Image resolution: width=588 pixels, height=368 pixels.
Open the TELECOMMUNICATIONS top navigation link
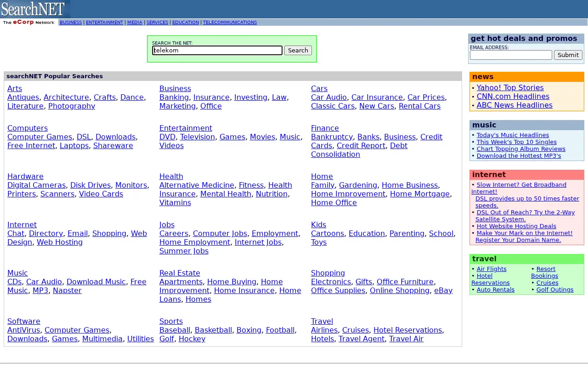point(230,23)
